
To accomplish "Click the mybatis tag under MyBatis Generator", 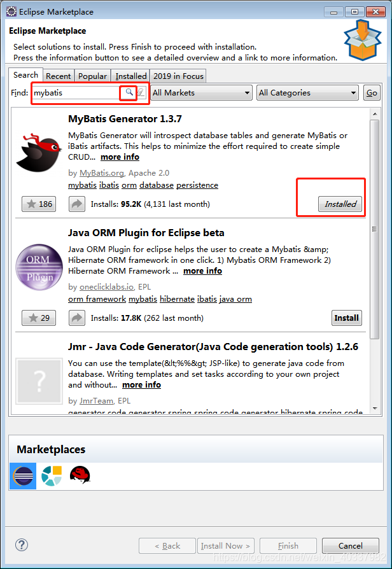I will click(x=82, y=185).
